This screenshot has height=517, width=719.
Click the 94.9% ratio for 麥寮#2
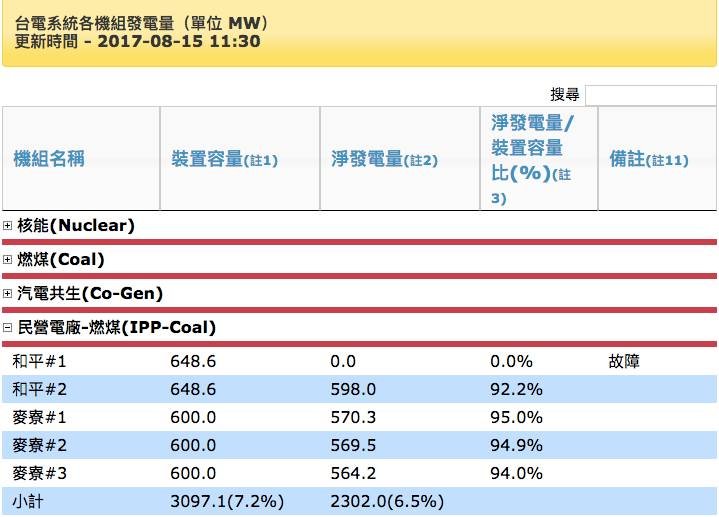[516, 445]
